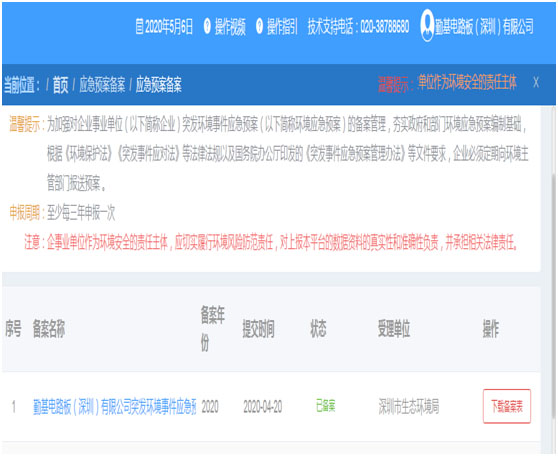Click the 已备案 status label

[326, 406]
